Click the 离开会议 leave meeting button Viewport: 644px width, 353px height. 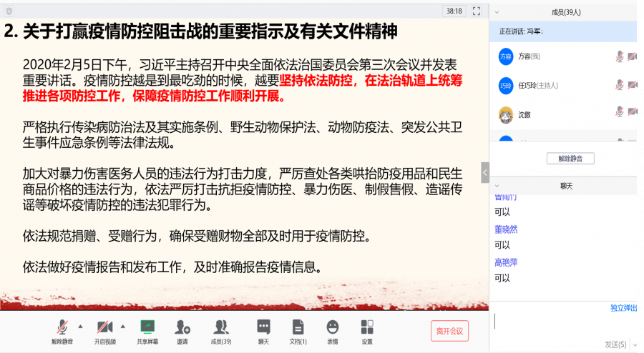(x=450, y=331)
